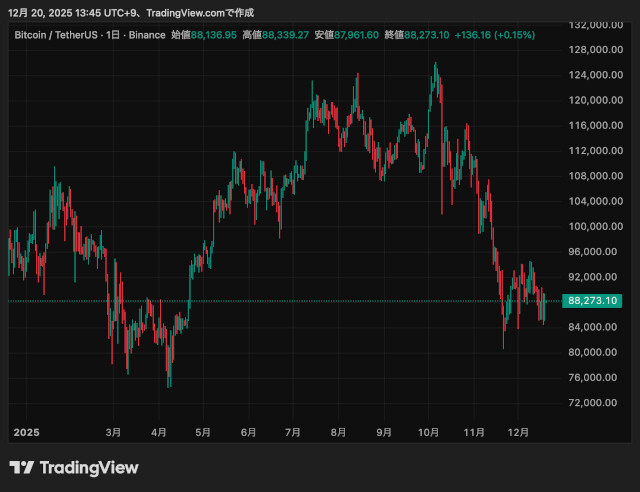Image resolution: width=640 pixels, height=492 pixels.
Task: Click the 3月 time axis marker
Action: [113, 432]
